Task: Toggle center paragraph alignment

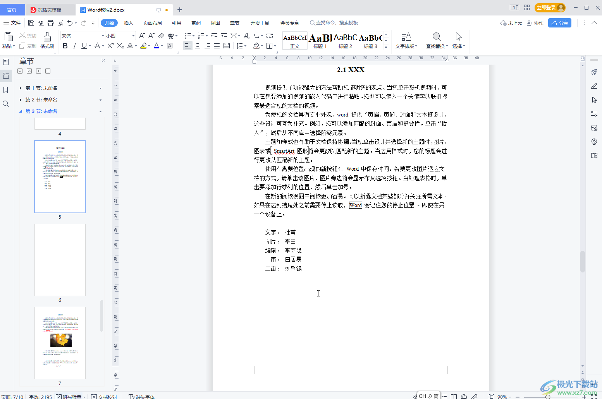Action: pyautogui.click(x=197, y=46)
